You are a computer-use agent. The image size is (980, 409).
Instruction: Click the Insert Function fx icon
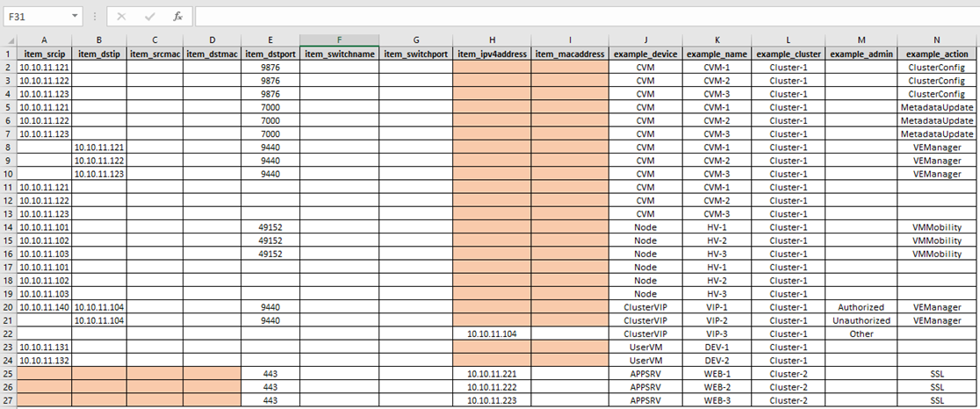177,16
